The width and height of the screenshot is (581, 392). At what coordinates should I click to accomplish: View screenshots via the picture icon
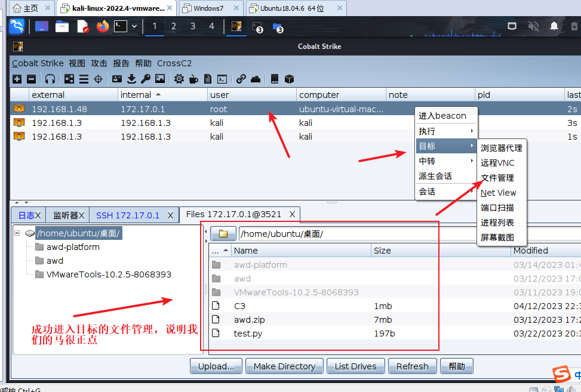(x=160, y=79)
